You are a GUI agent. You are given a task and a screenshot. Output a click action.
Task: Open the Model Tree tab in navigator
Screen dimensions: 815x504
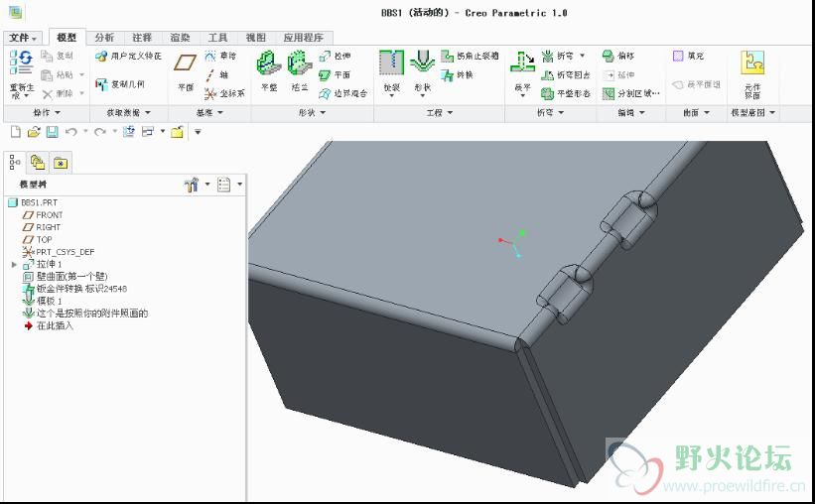[x=15, y=163]
